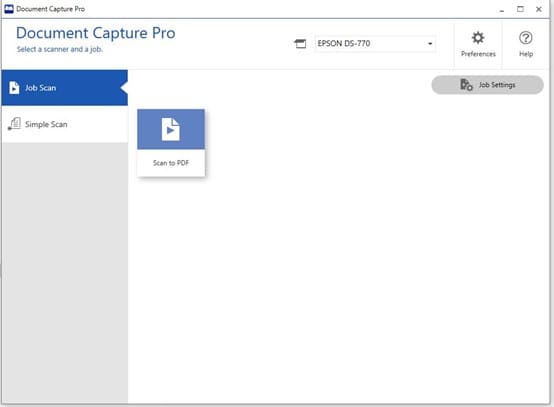Select the Job Scan tab
The width and height of the screenshot is (554, 407).
65,88
